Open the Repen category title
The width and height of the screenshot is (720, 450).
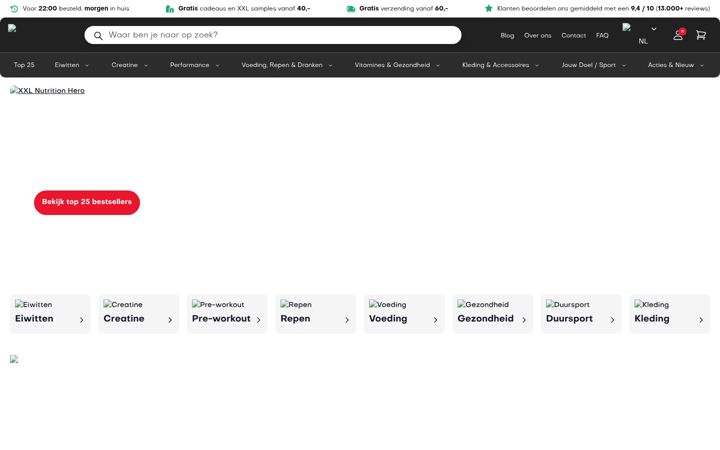295,319
